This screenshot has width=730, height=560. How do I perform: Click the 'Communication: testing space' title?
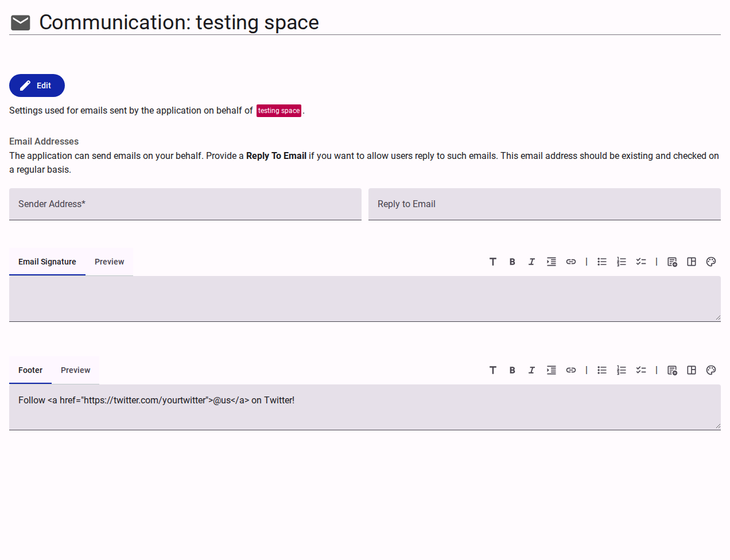[179, 22]
